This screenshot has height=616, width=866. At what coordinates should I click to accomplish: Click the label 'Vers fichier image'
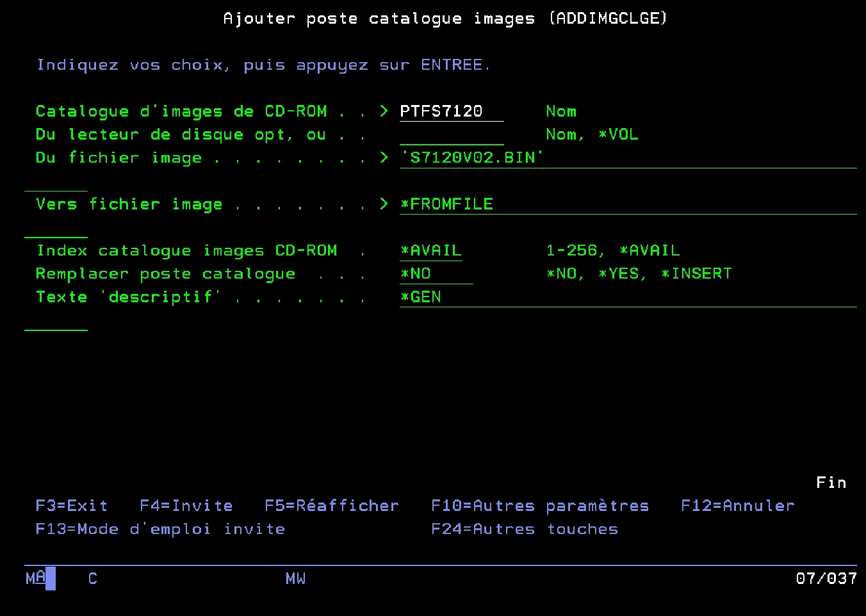(129, 204)
